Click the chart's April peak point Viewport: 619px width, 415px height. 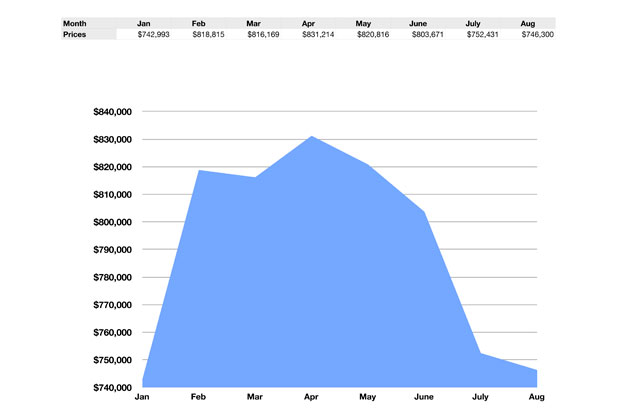click(x=312, y=137)
